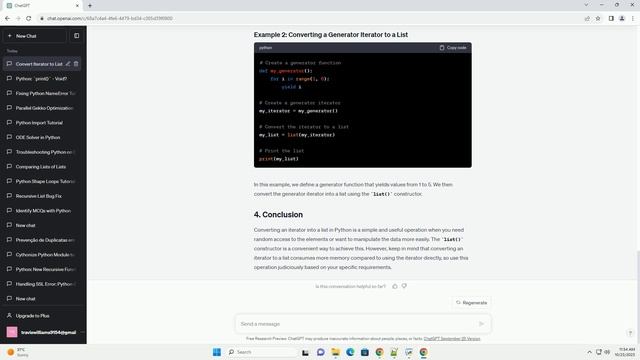Open the browser side panel icon
This screenshot has width=640, height=360.
pos(611,18)
